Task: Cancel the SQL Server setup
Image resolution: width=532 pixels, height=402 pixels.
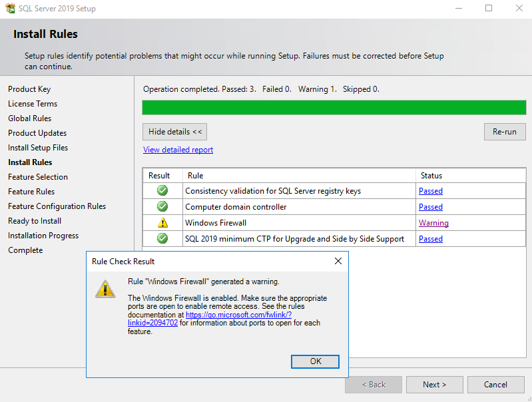Action: tap(495, 384)
